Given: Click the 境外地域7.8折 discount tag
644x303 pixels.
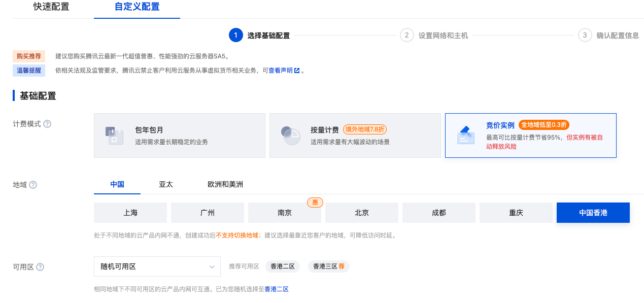Looking at the screenshot, I should [x=364, y=129].
